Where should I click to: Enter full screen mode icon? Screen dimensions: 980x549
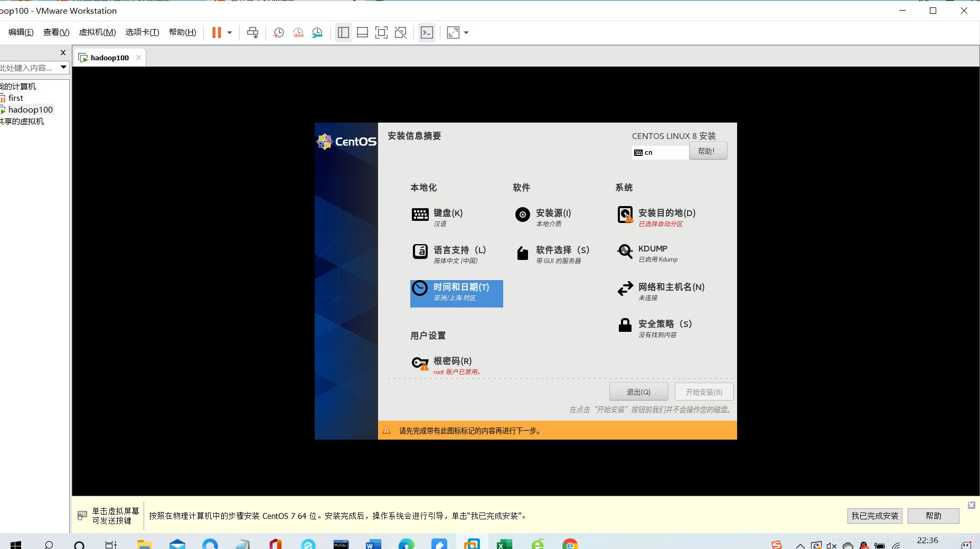[x=381, y=33]
